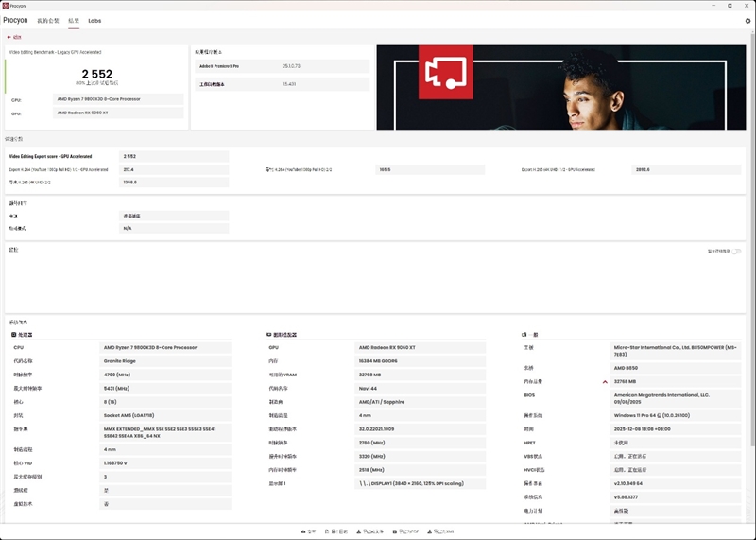Toggle the switch in the monitoring panel
The image size is (756, 540).
736,252
